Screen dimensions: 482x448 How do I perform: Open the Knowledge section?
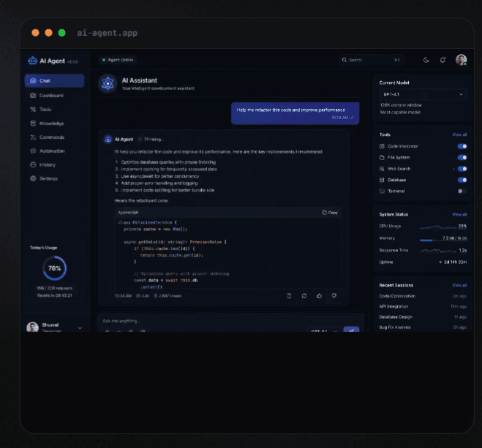pos(54,124)
